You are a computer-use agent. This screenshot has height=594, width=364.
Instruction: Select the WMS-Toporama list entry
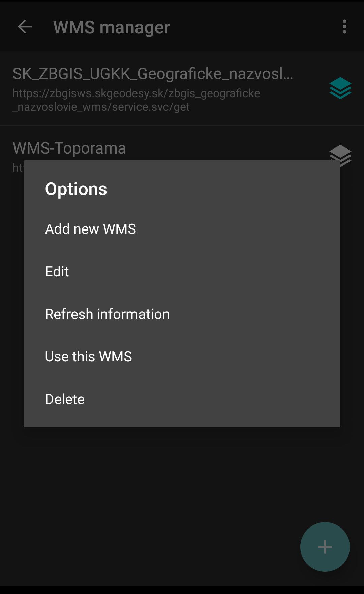69,148
